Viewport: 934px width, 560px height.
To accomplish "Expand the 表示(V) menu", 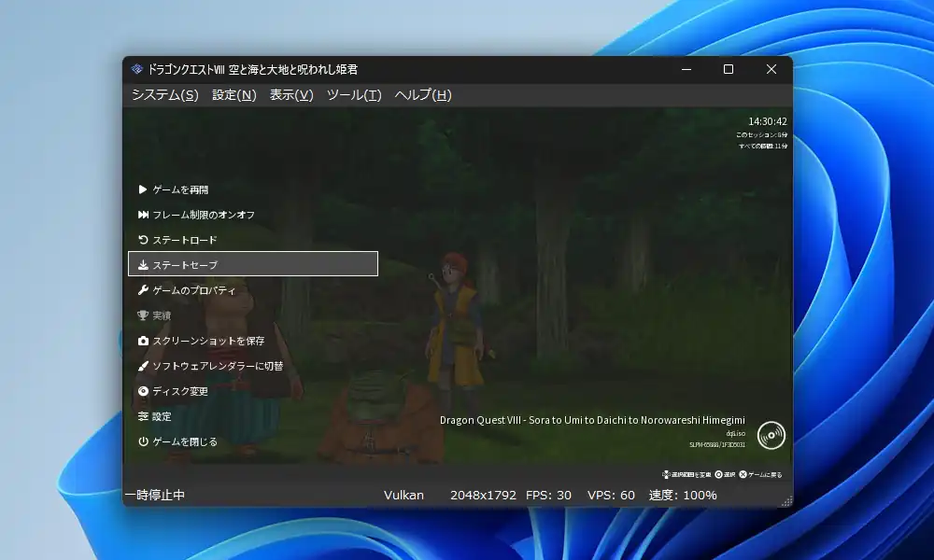I will [291, 95].
